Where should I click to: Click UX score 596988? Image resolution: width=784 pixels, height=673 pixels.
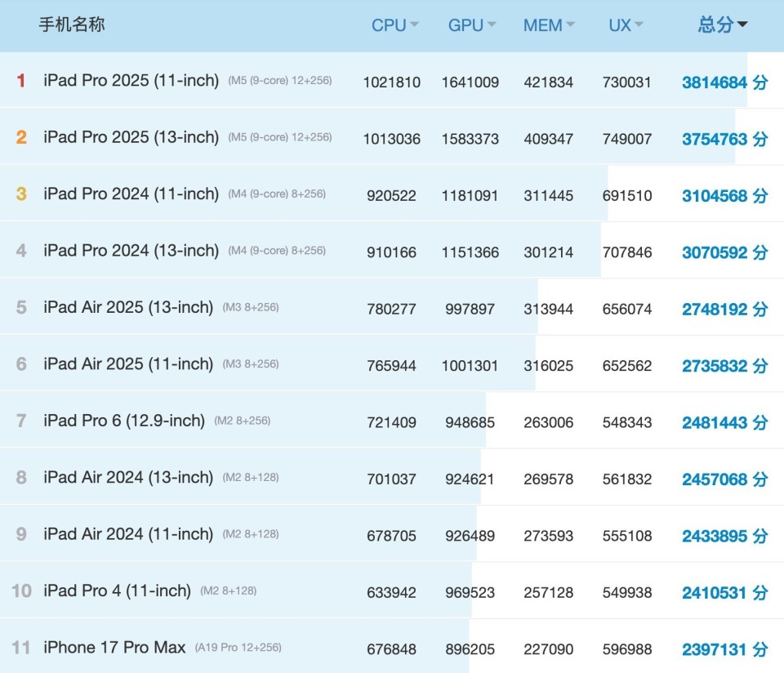pyautogui.click(x=627, y=649)
